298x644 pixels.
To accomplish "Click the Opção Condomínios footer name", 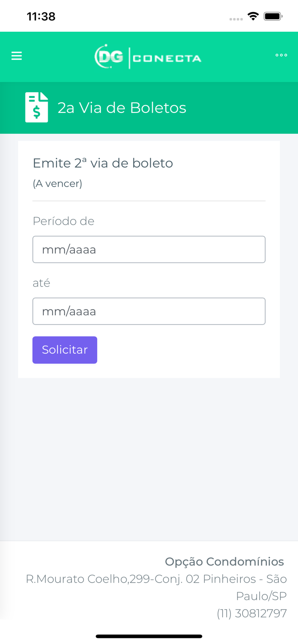I will (224, 561).
